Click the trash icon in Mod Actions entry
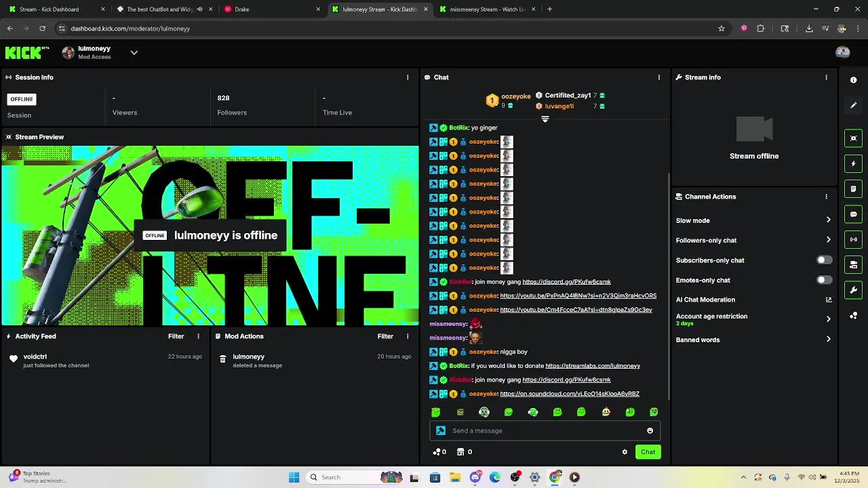 pyautogui.click(x=222, y=359)
